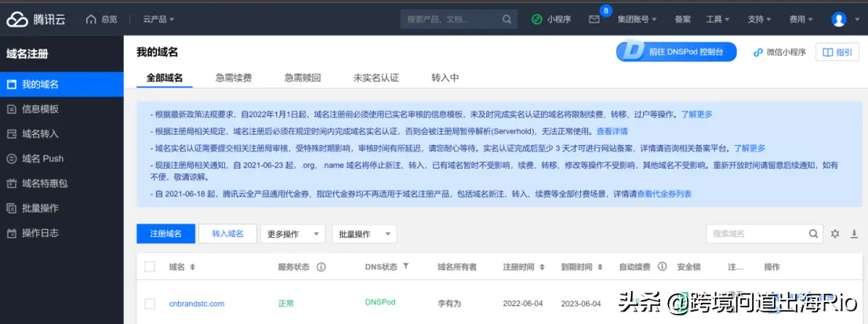868x324 pixels.
Task: Click the 服务状态 info icon
Action: click(321, 267)
